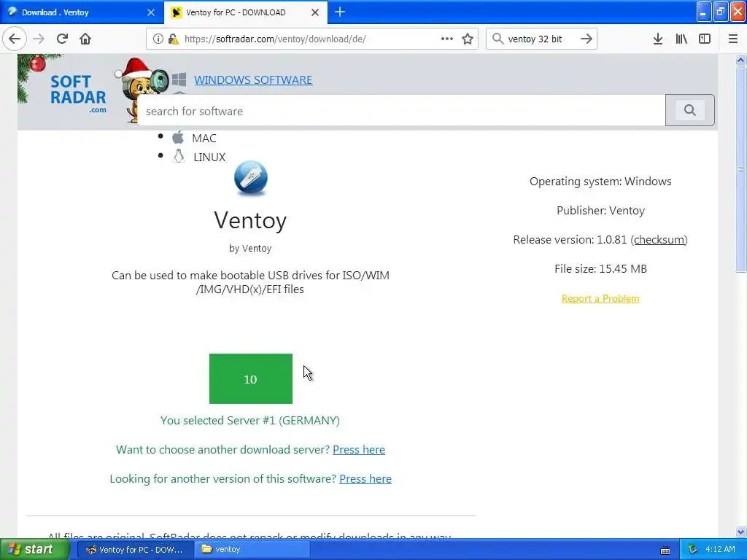Screen dimensions: 747x560
Task: Open the browser home page
Action: click(85, 39)
